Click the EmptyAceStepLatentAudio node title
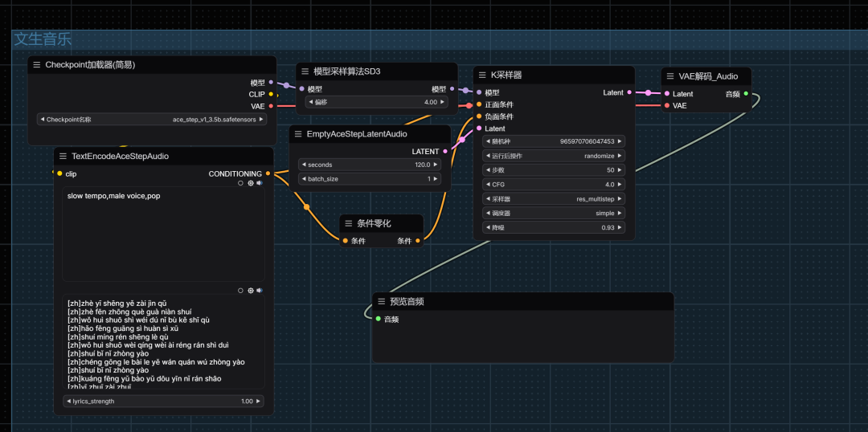Screen dimensions: 868x432 click(x=357, y=134)
